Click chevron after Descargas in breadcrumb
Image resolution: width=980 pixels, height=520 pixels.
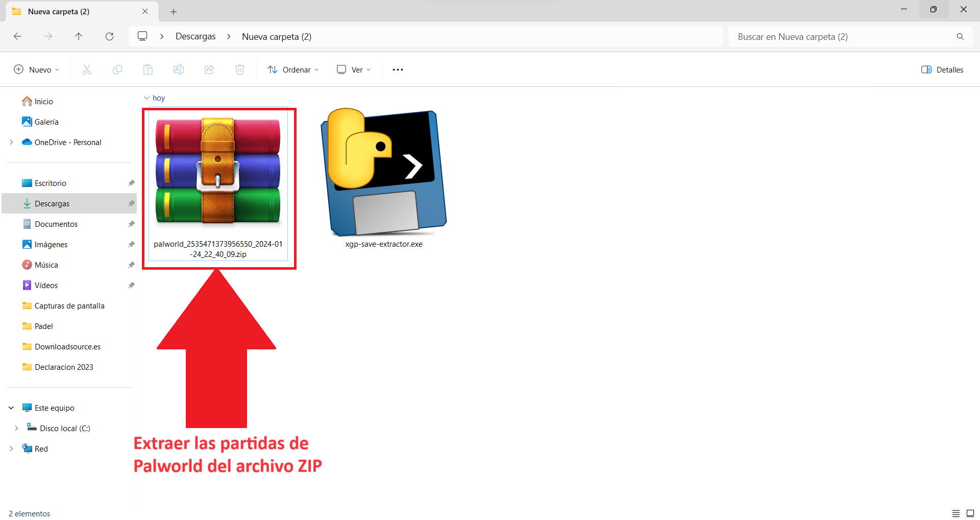point(229,36)
